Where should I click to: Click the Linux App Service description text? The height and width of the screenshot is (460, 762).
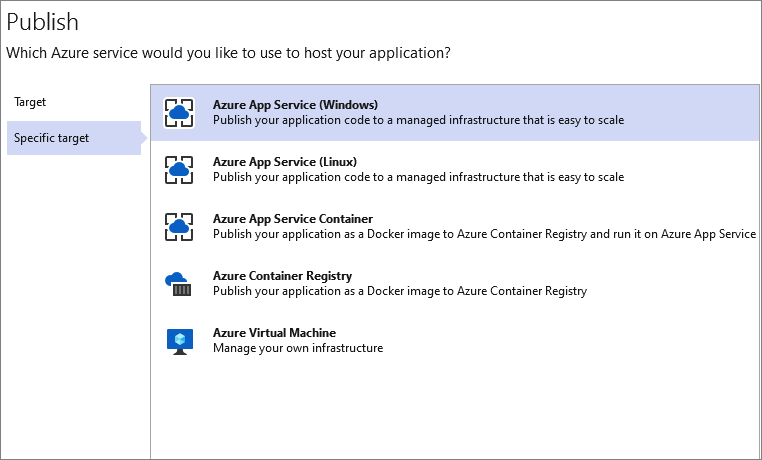(x=418, y=177)
